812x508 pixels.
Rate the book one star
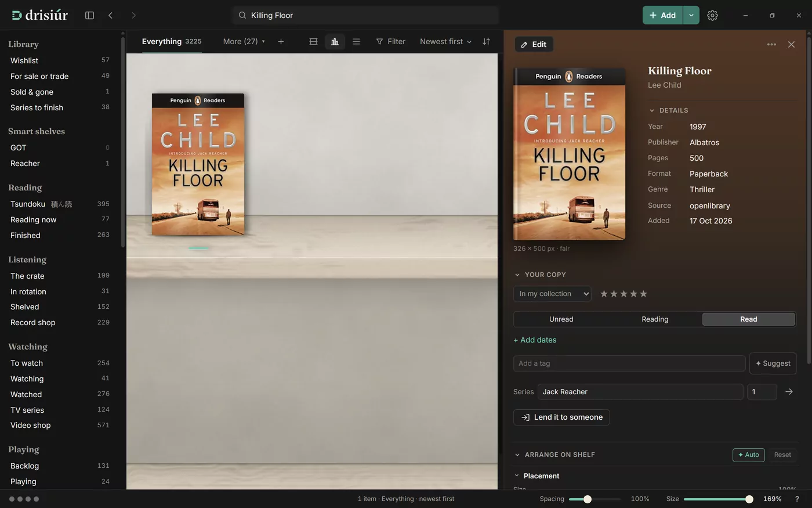pos(604,294)
